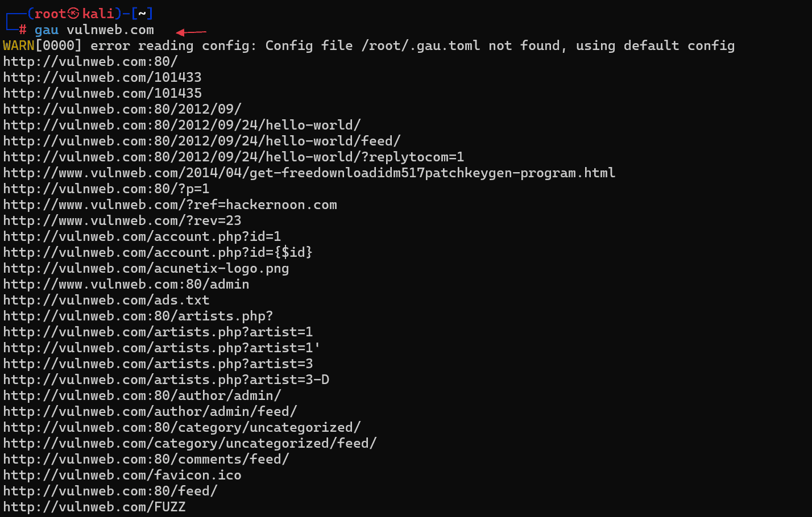The height and width of the screenshot is (517, 812).
Task: Click the www.vulnweb.com:80/admin URL
Action: 126,284
